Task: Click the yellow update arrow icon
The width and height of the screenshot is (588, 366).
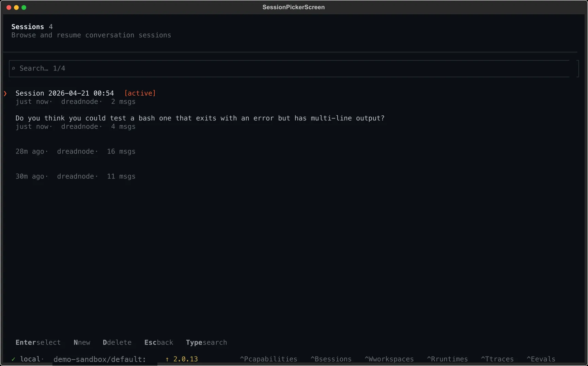Action: pyautogui.click(x=167, y=359)
